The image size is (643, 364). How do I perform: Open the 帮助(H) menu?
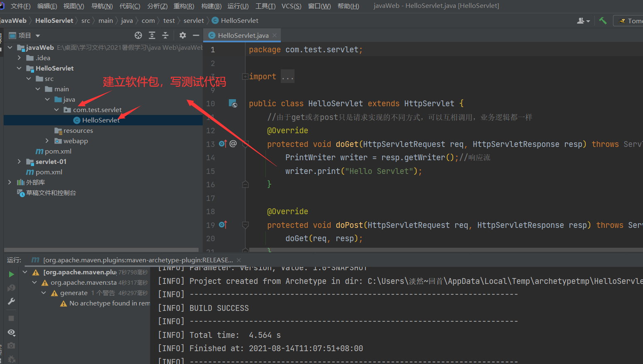click(x=348, y=6)
